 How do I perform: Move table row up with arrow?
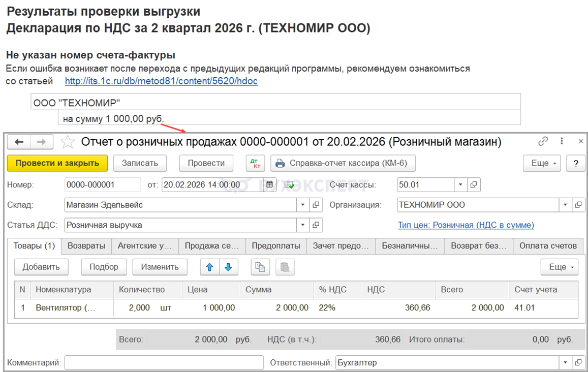(x=209, y=267)
